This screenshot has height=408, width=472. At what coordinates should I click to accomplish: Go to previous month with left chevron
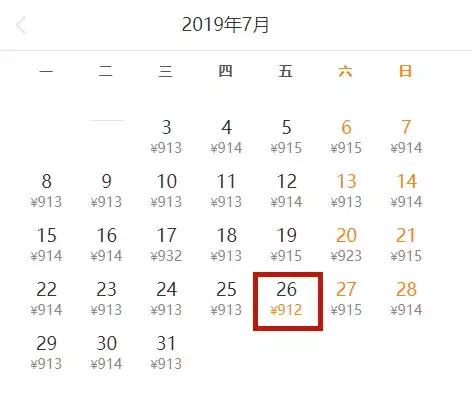coord(21,26)
